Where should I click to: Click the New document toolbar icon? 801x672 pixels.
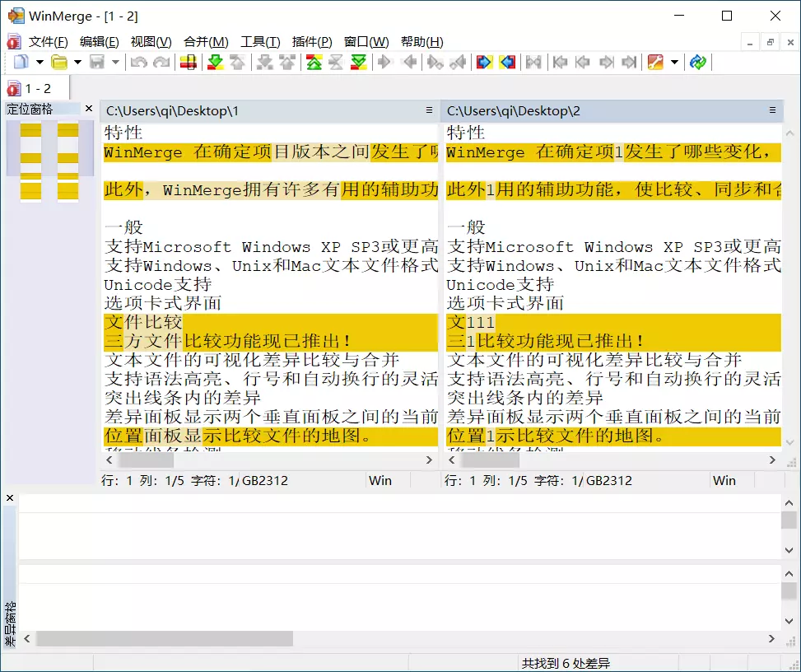pos(21,62)
